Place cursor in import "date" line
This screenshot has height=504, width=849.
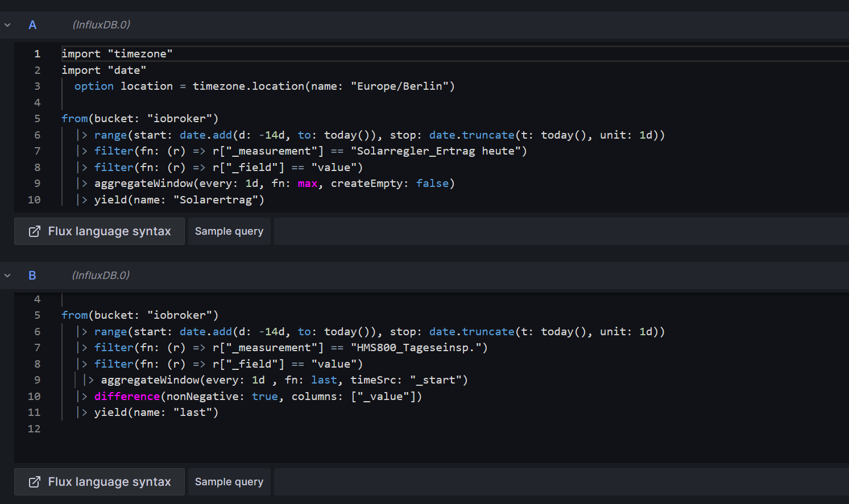104,70
